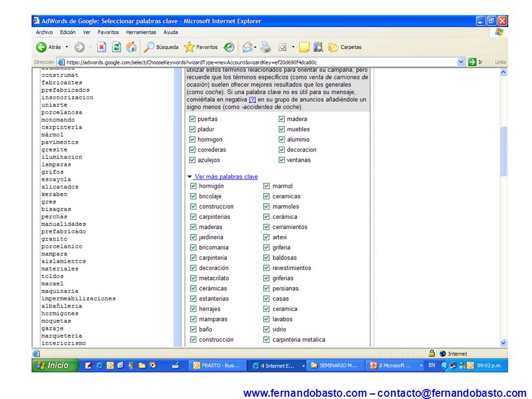This screenshot has height=399, width=532.
Task: Open the Mail button dropdown arrow
Action: pos(255,47)
